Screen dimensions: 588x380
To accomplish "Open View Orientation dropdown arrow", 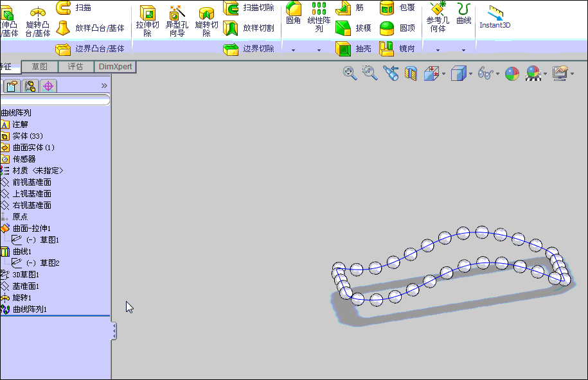I will [x=443, y=74].
